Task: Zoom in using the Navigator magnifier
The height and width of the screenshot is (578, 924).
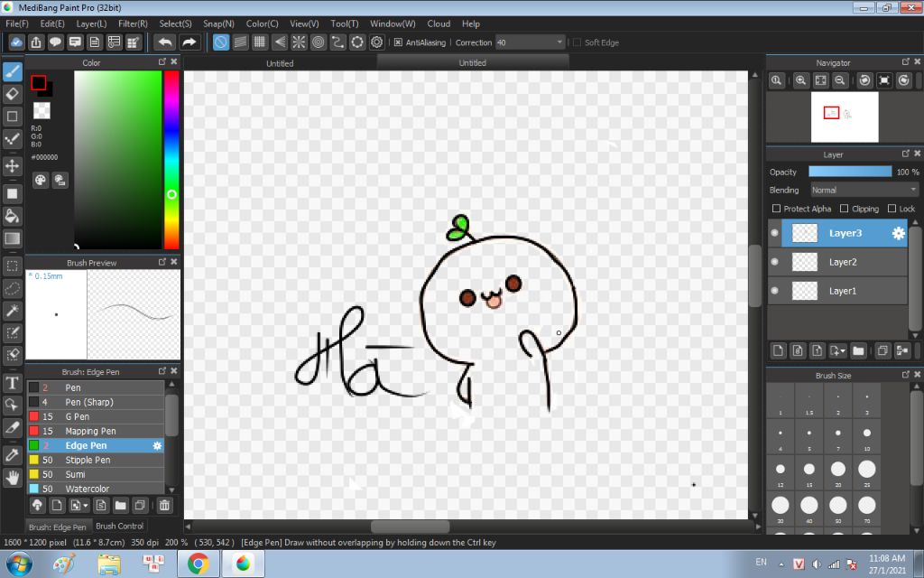Action: (800, 80)
